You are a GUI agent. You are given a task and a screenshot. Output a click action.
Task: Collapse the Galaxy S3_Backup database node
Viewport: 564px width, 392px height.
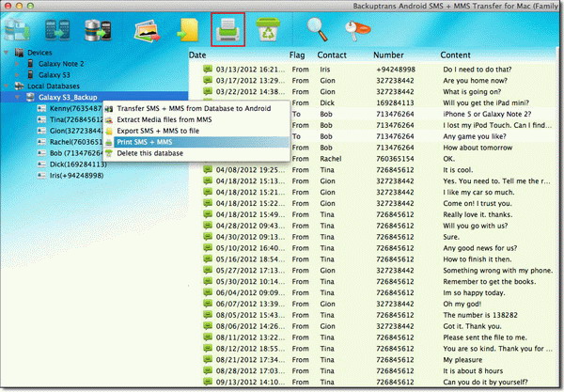(17, 97)
